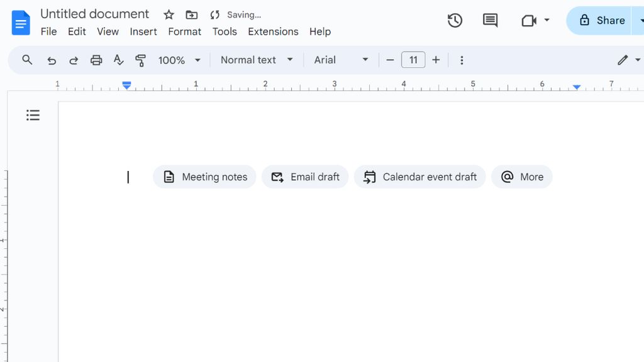Screen dimensions: 644x362
Task: Show the document outline
Action: tap(33, 115)
